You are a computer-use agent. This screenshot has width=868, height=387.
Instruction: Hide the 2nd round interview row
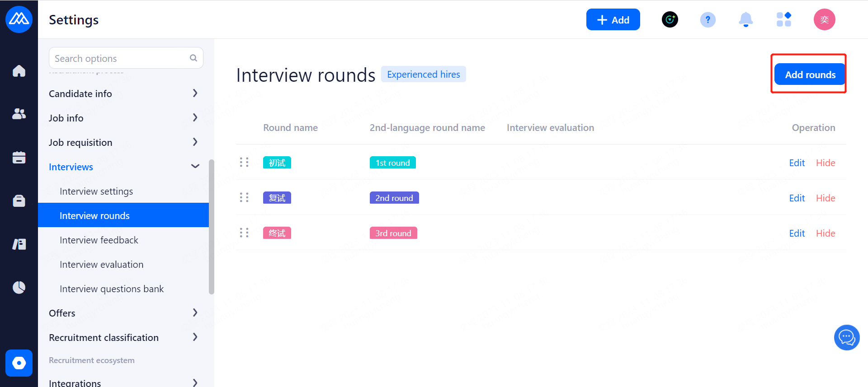click(x=825, y=198)
